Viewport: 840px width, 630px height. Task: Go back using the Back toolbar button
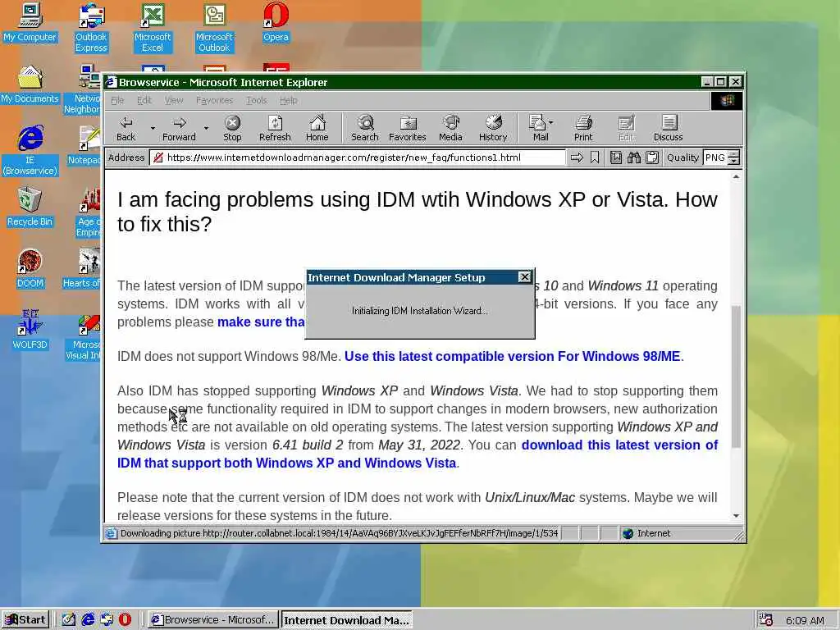126,129
